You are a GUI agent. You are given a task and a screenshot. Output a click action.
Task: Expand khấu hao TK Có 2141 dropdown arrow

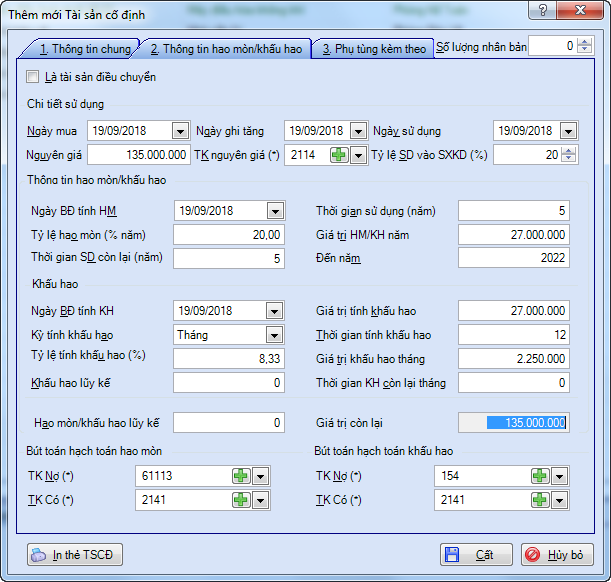point(560,500)
